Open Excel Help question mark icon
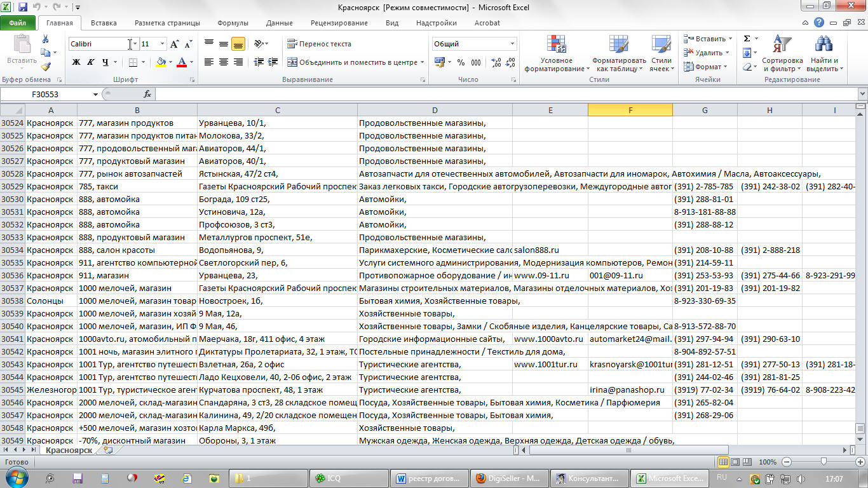 point(819,23)
